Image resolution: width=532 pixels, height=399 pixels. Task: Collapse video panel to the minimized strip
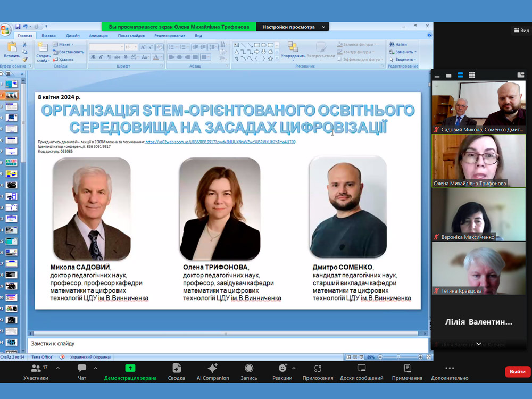tap(437, 75)
